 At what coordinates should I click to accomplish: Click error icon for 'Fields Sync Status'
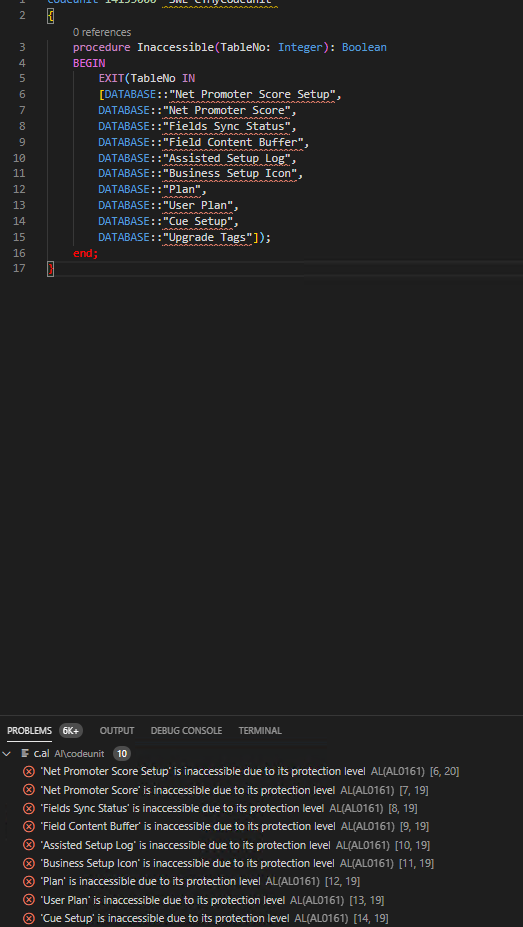coord(28,808)
